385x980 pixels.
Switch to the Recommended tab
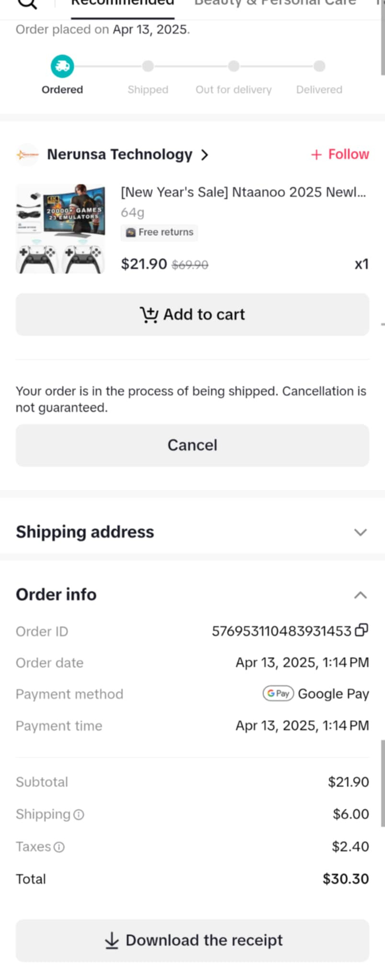pyautogui.click(x=123, y=3)
